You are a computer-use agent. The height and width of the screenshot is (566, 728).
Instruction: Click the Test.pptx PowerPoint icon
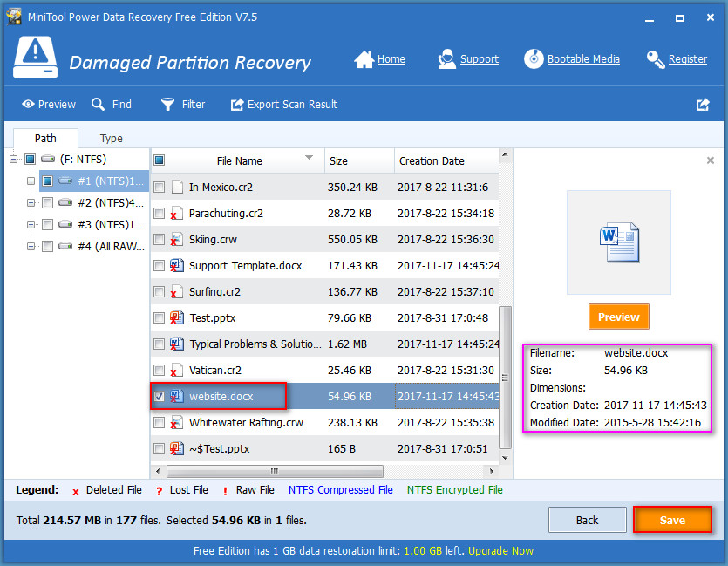(x=176, y=318)
